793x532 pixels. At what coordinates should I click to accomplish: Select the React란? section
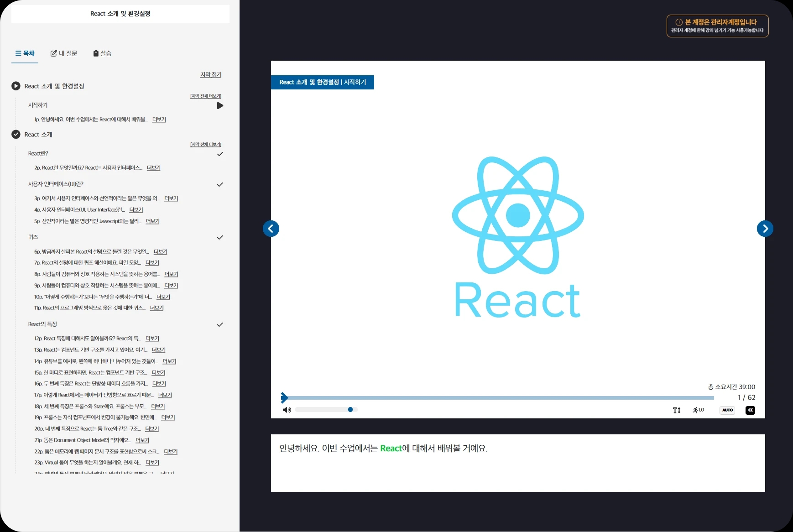coord(38,153)
